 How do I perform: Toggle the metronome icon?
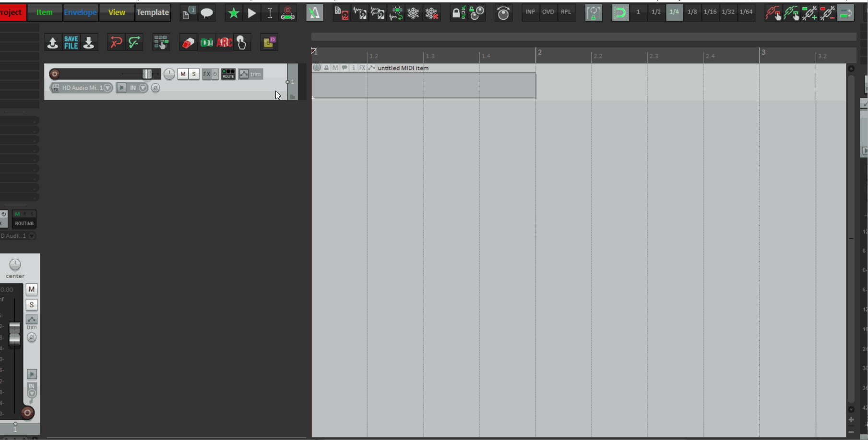[314, 13]
